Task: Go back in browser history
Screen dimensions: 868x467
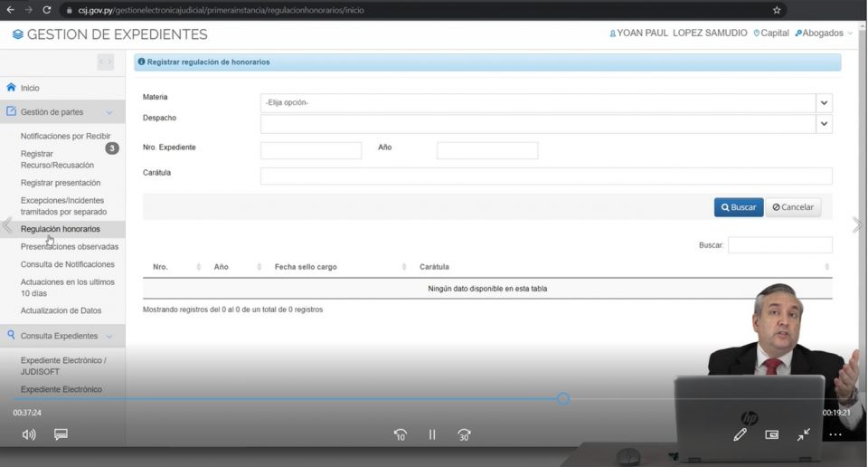Action: (x=11, y=10)
